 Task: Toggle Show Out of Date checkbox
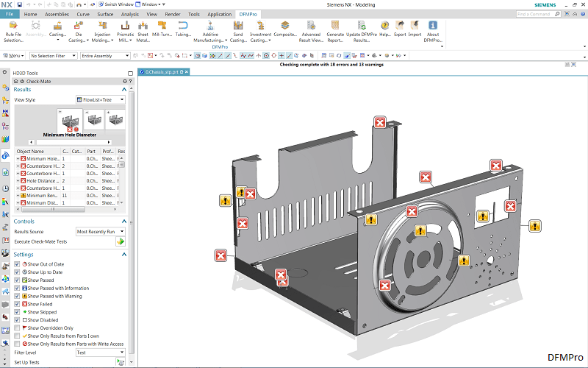click(17, 264)
